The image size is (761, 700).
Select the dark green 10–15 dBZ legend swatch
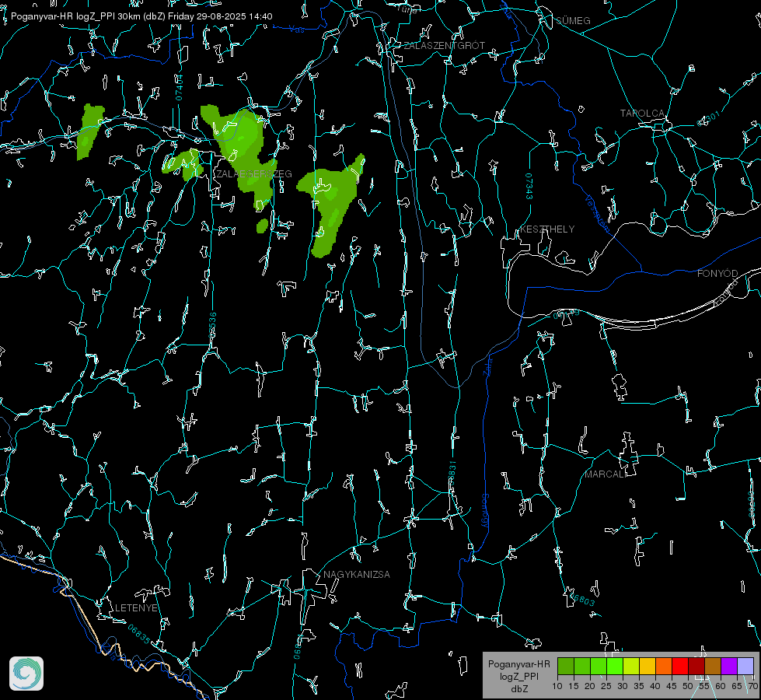pyautogui.click(x=566, y=666)
